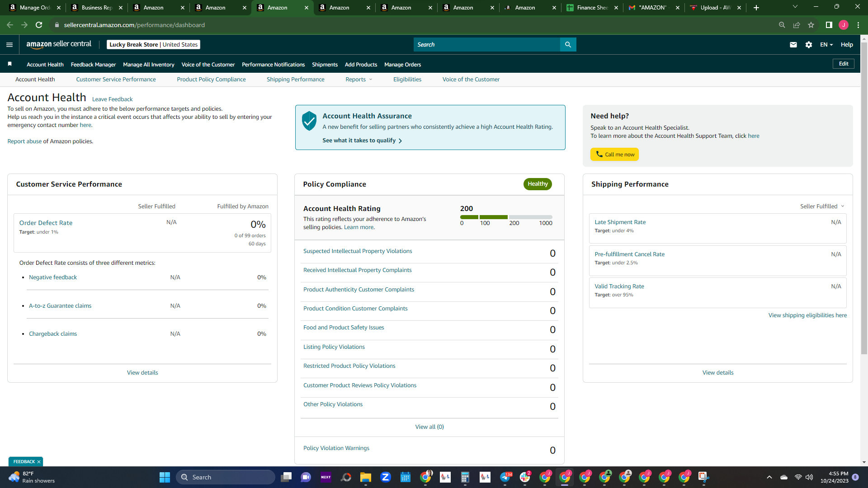Open Feedback Manager in the favorites bar
The height and width of the screenshot is (488, 868).
[93, 65]
